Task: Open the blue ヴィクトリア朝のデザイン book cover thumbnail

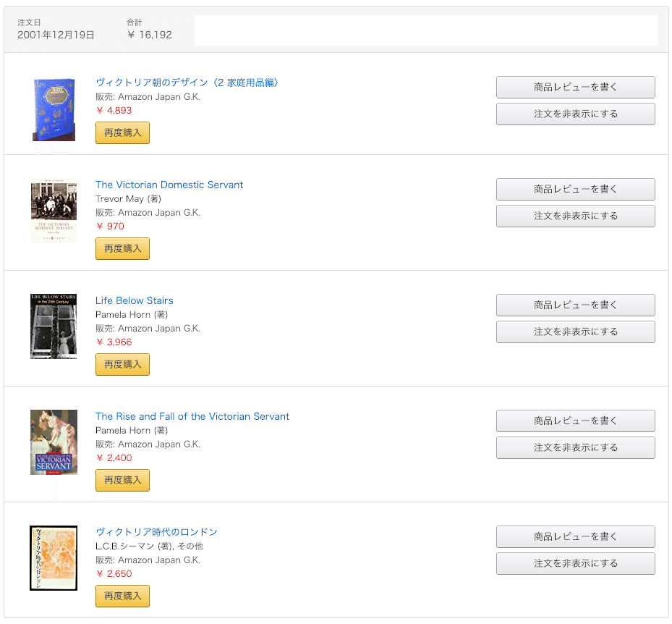Action: point(54,109)
